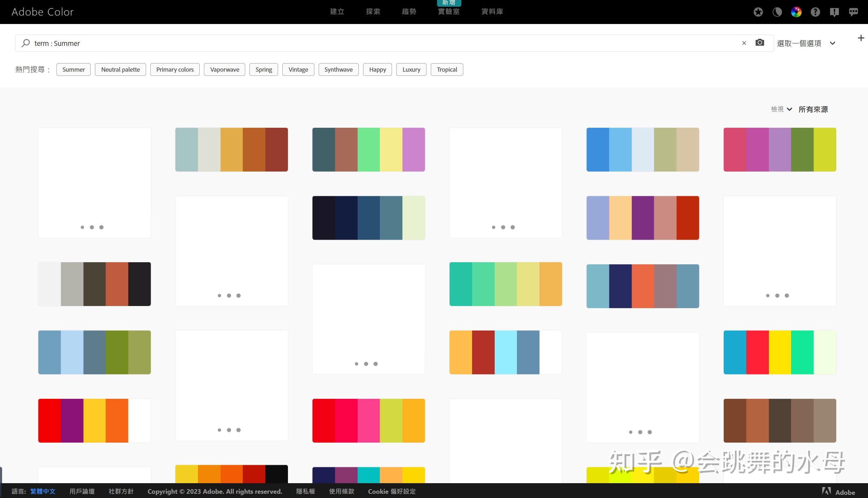Screen dimensions: 868x498
Task: Open the color wheel icon in header
Action: (x=796, y=12)
